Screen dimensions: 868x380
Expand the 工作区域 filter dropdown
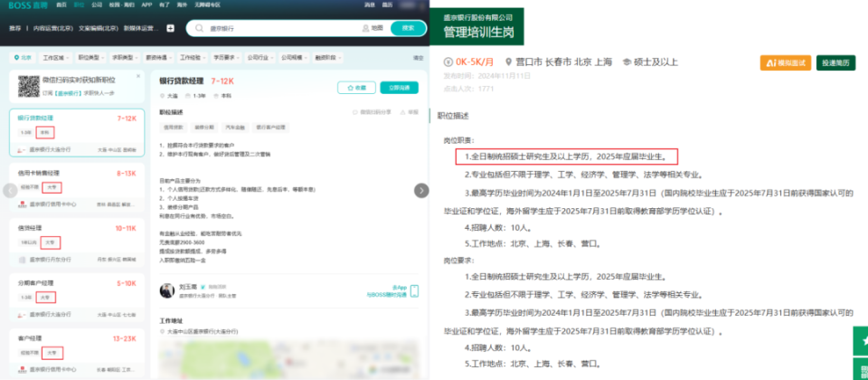(55, 58)
